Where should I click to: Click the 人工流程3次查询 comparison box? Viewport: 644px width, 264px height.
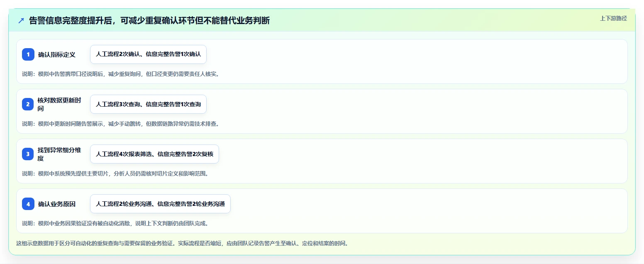[x=148, y=104]
